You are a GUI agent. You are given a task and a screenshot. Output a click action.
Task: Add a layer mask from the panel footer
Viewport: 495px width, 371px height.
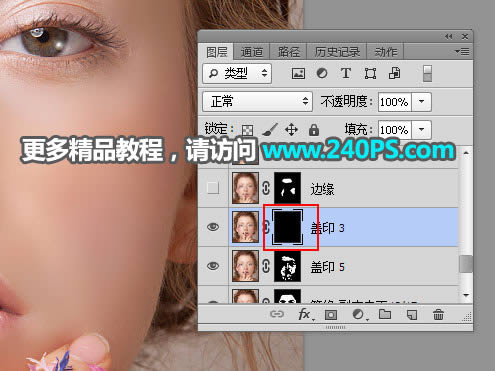pos(331,314)
